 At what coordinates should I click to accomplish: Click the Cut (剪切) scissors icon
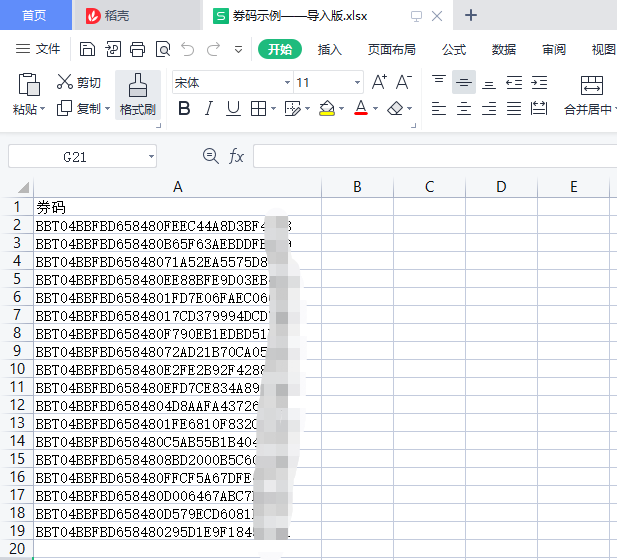click(65, 83)
